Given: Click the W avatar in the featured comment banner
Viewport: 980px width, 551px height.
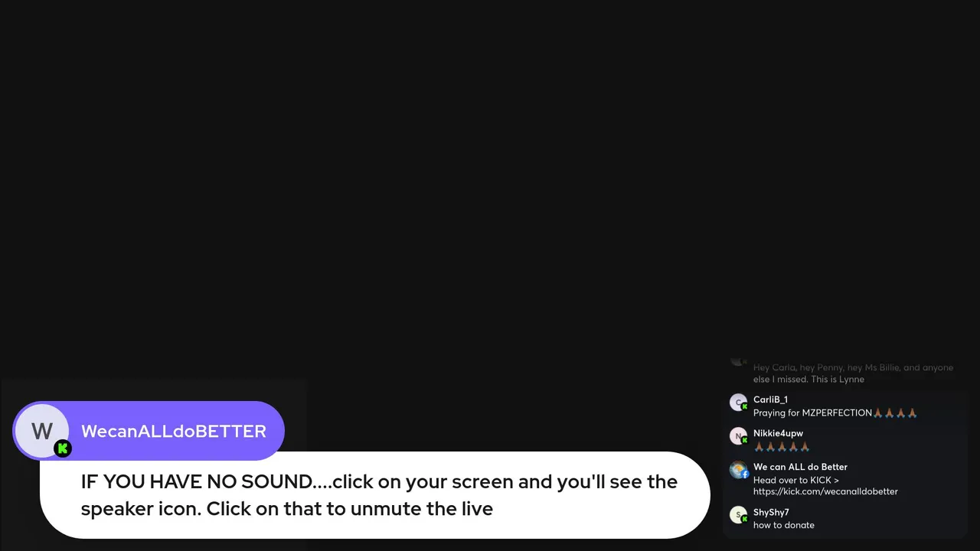Looking at the screenshot, I should (x=42, y=431).
